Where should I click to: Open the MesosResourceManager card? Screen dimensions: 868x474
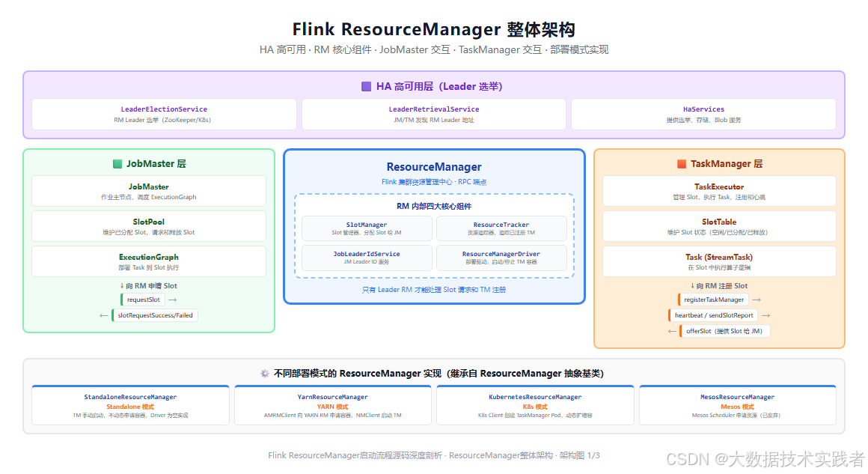click(737, 405)
